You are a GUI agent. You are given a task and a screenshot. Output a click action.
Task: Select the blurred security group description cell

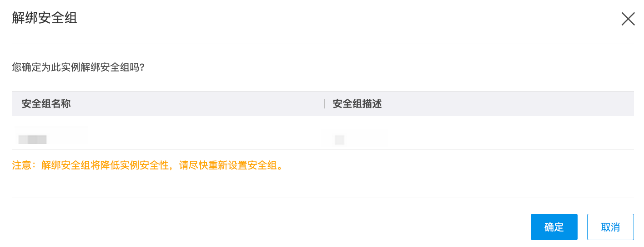click(339, 139)
